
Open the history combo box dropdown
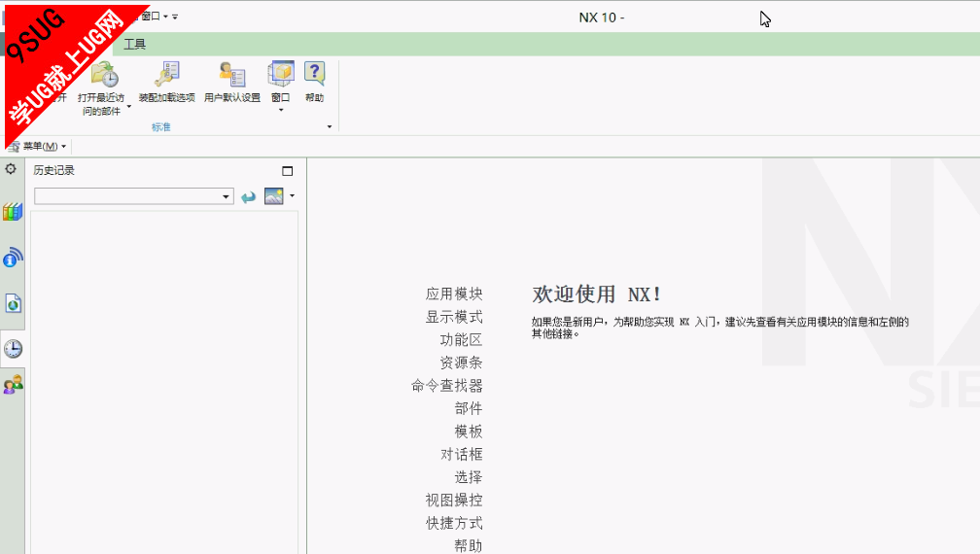click(x=226, y=196)
